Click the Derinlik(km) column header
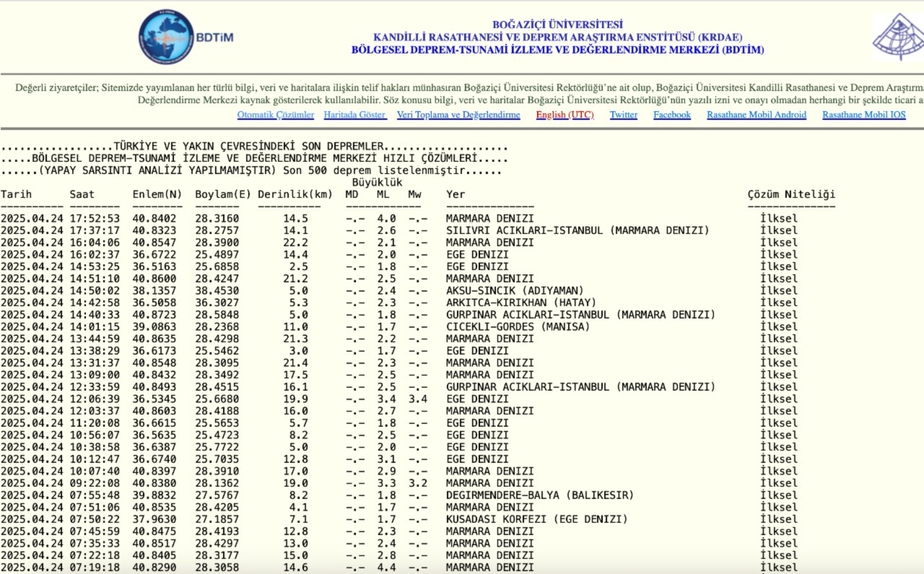The height and width of the screenshot is (574, 924). click(295, 194)
